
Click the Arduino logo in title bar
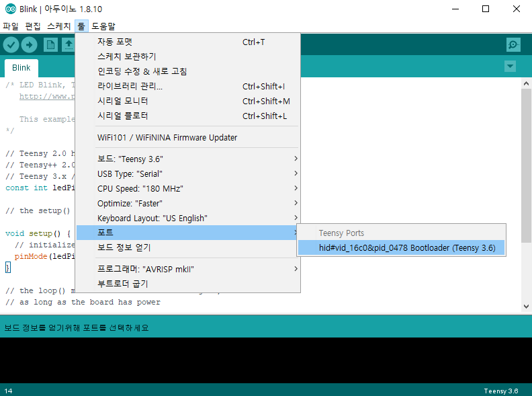11,9
